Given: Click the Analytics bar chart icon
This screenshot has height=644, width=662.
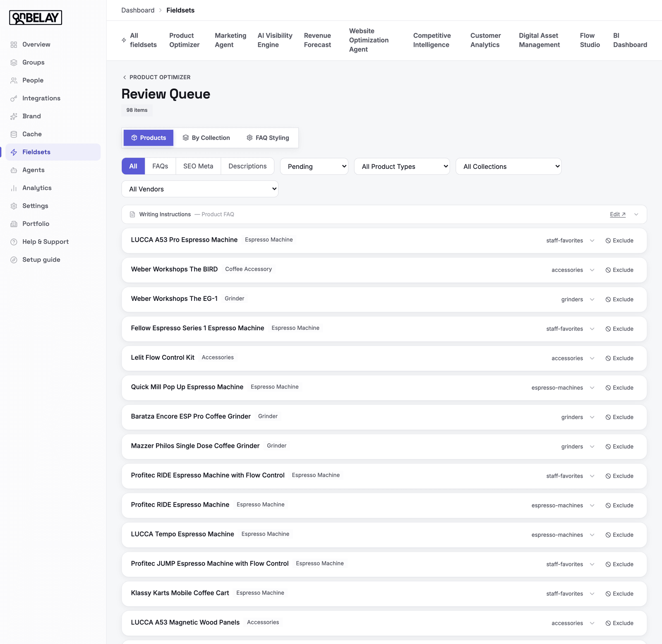Looking at the screenshot, I should point(14,188).
